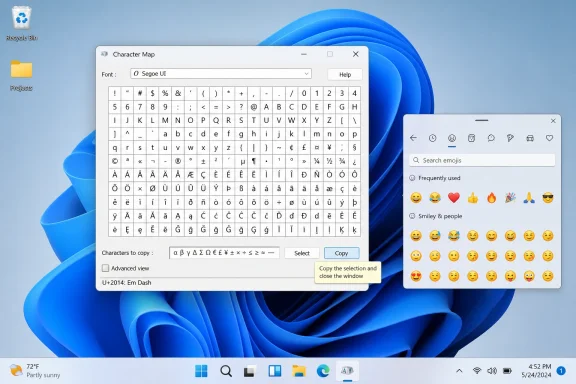The height and width of the screenshot is (384, 576).
Task: Select the @ character in the grid
Action: 254,107
